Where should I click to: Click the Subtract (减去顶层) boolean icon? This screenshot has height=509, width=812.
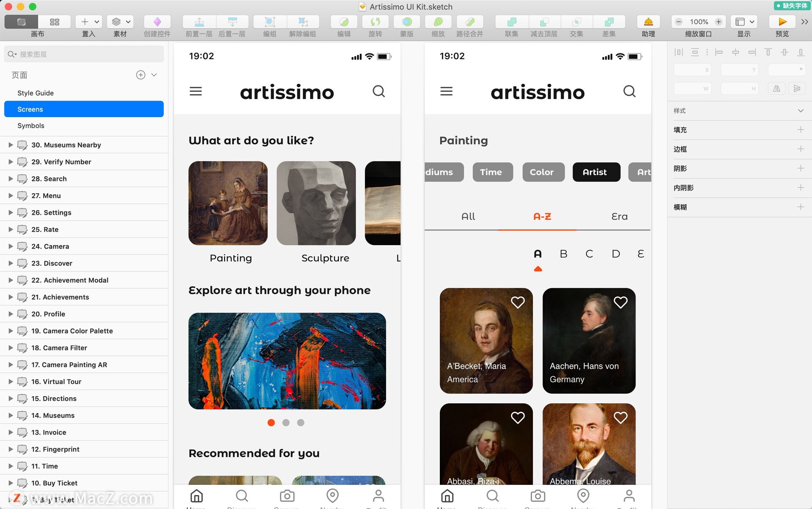click(x=544, y=22)
